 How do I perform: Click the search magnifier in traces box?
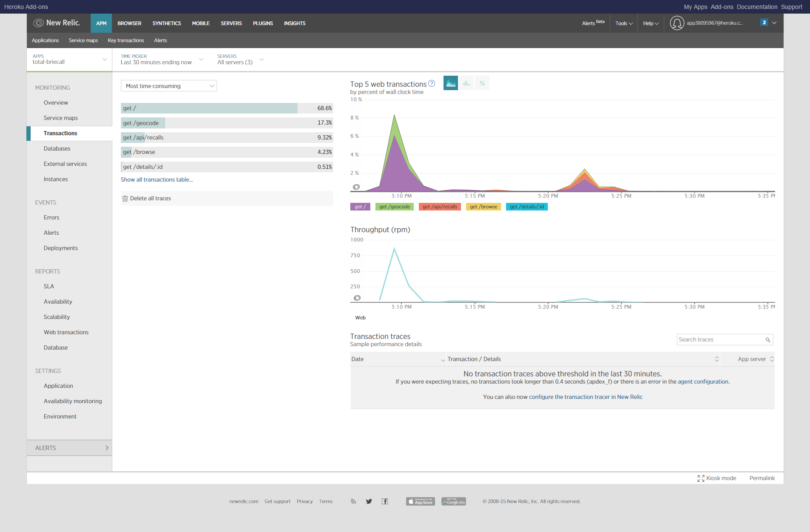768,340
